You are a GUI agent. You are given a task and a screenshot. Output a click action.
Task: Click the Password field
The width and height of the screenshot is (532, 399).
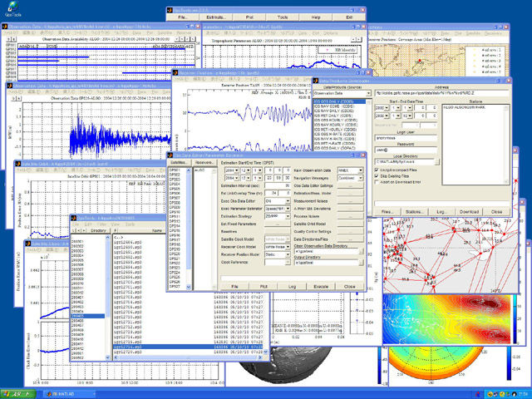point(406,150)
